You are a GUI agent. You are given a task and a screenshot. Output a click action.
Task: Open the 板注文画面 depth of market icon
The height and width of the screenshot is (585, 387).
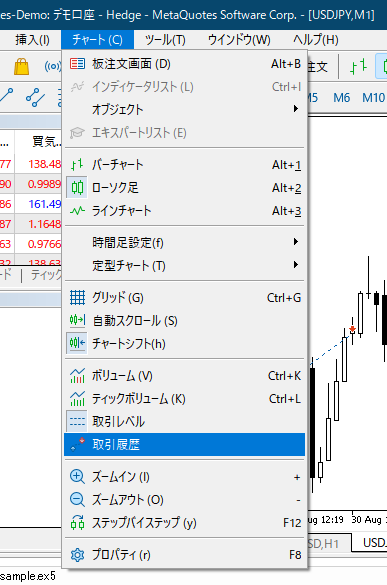click(77, 64)
